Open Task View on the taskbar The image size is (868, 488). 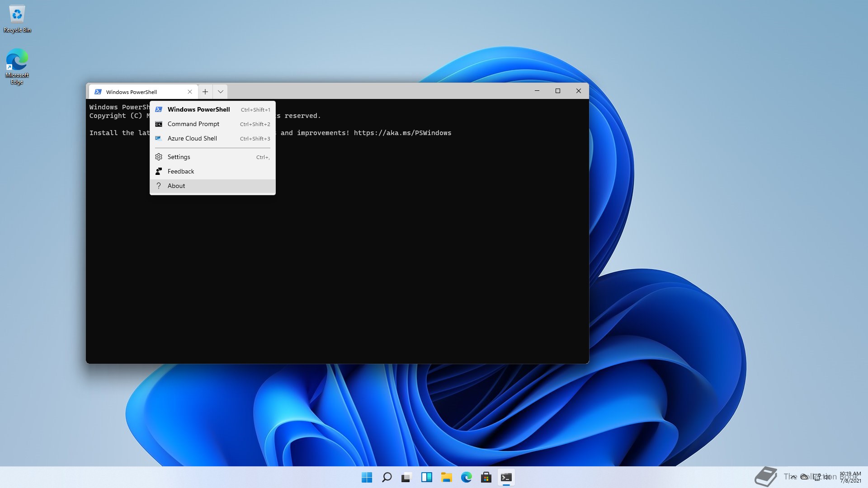coord(406,477)
